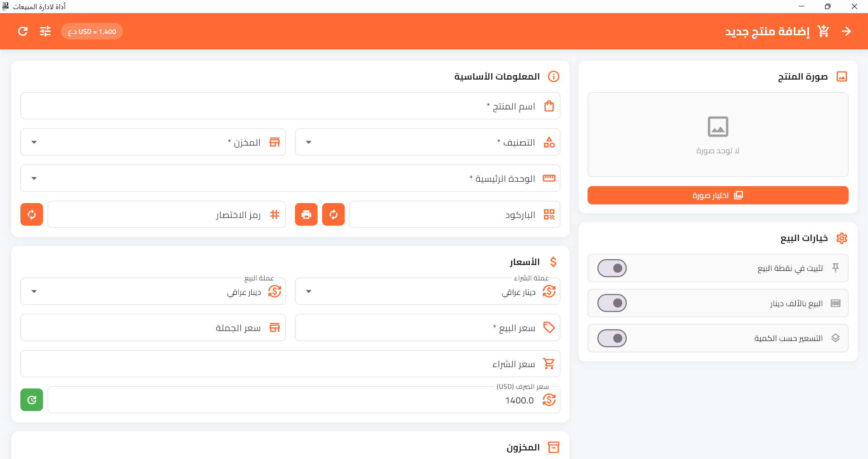Click the اختيار صورة button
868x459 pixels.
[x=718, y=195]
